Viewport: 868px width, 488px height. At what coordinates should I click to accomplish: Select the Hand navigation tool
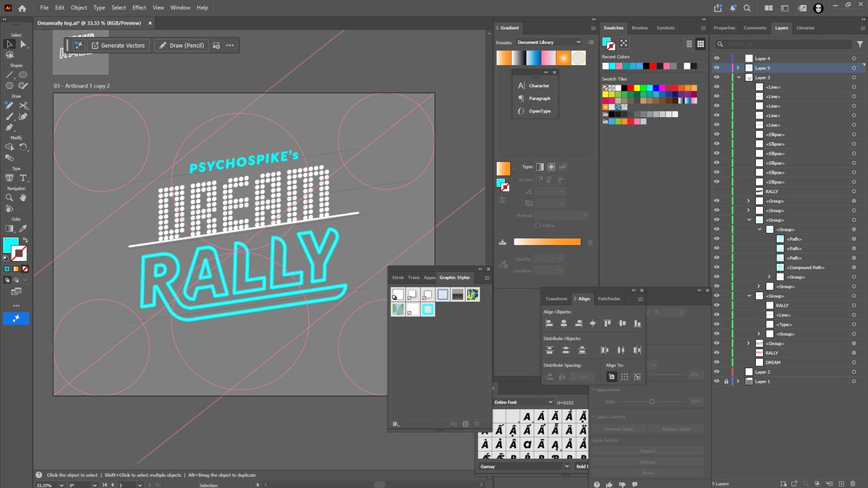(23, 197)
